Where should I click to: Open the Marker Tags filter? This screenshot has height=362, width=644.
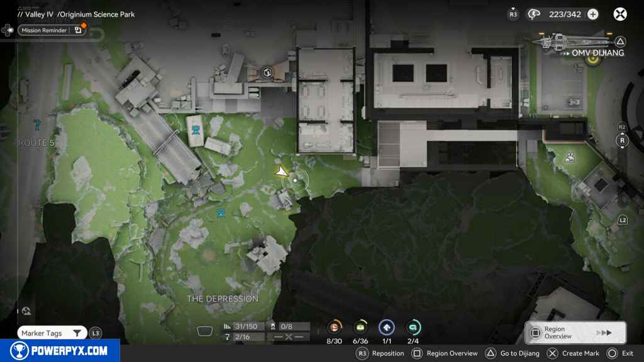point(52,333)
